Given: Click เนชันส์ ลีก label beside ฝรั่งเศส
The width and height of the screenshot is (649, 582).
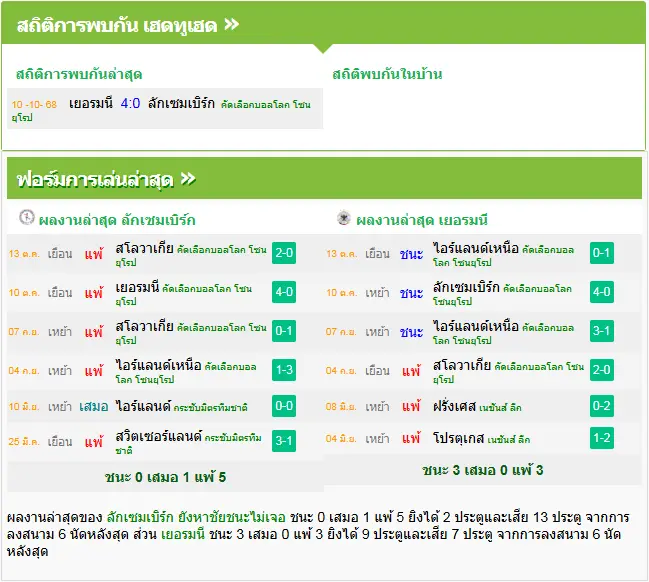Looking at the screenshot, I should pos(500,408).
